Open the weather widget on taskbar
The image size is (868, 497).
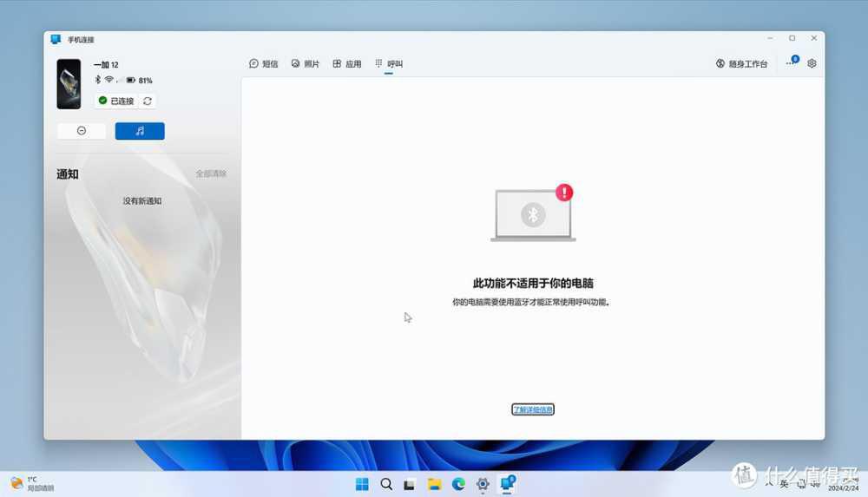(32, 484)
